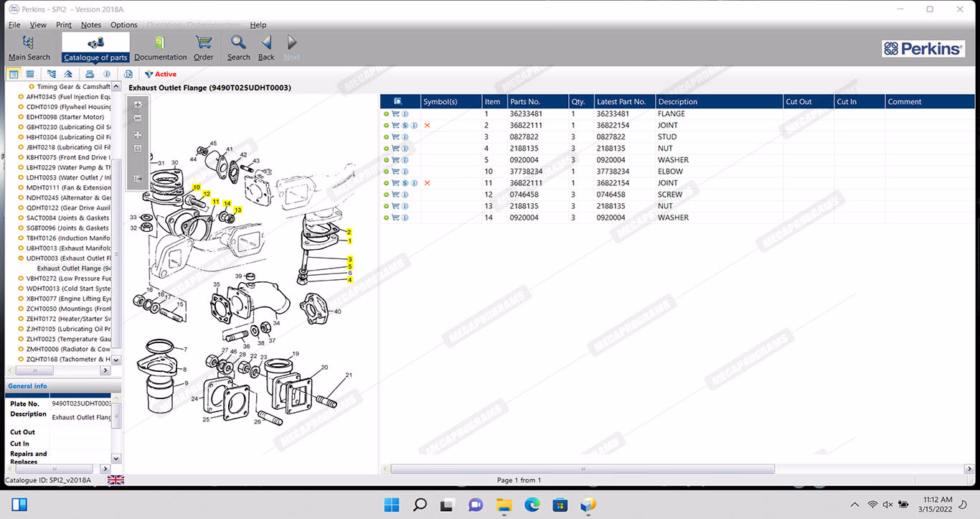
Task: Open Windows Start button in taskbar
Action: pos(392,505)
